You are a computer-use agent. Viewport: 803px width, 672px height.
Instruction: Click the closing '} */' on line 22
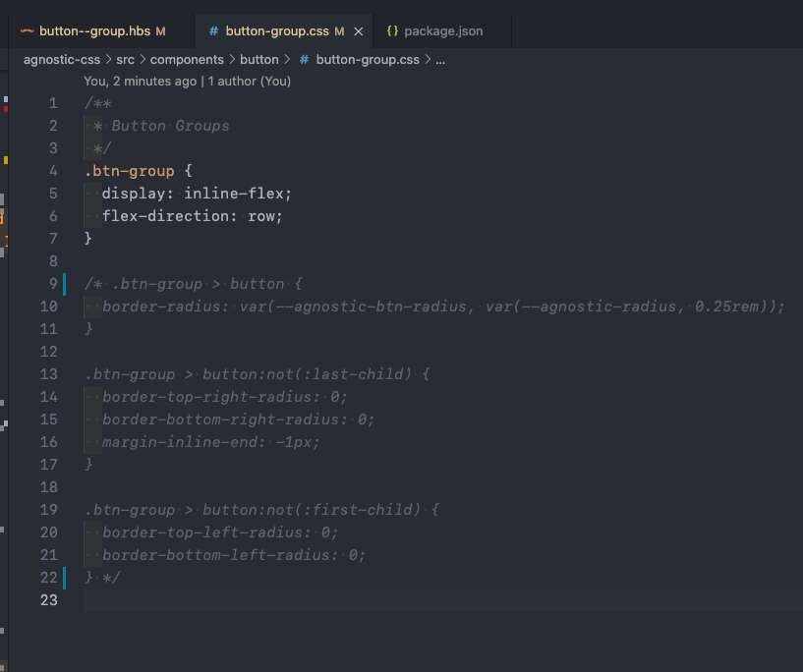pos(102,578)
